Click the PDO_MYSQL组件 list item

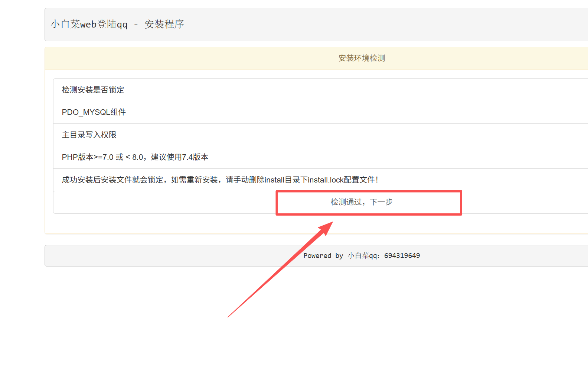click(94, 112)
